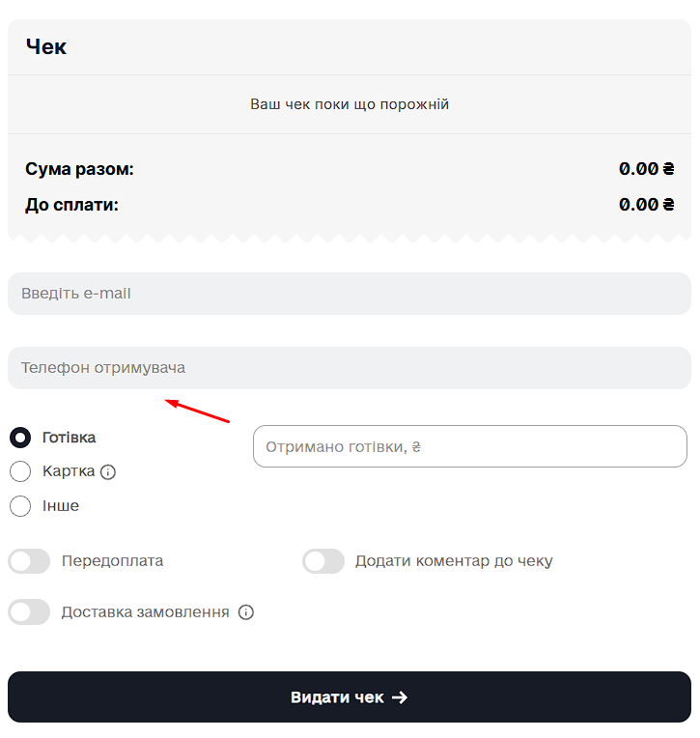
Task: Focus the Введіть e-mail field
Action: (349, 294)
